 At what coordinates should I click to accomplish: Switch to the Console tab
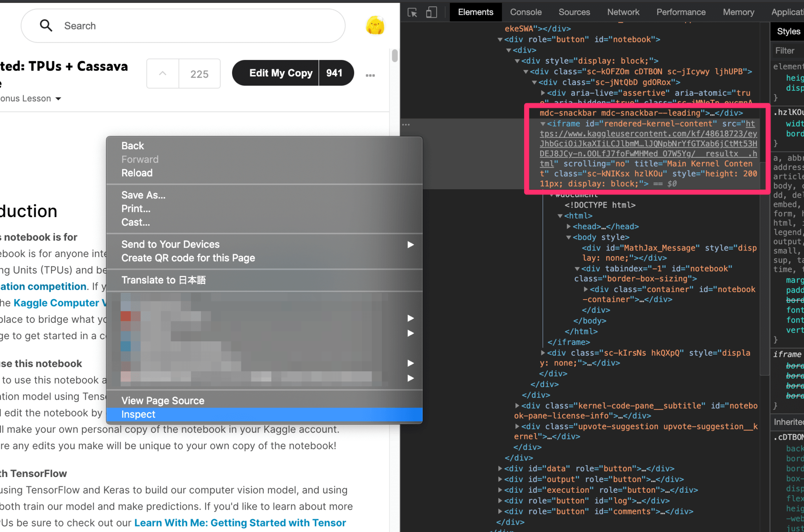526,12
